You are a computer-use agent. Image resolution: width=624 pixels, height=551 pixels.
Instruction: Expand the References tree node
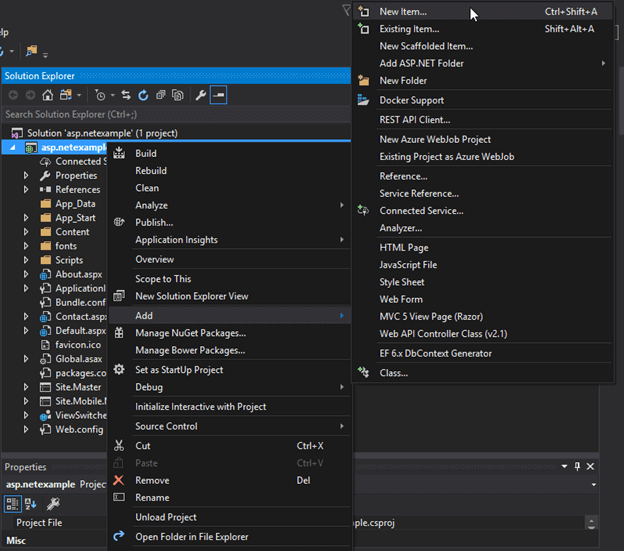click(27, 189)
